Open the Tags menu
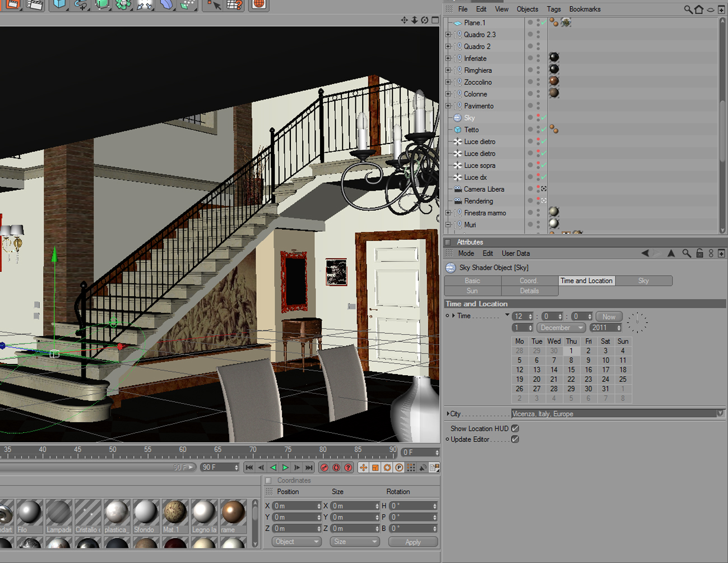This screenshot has width=728, height=563. coord(554,9)
